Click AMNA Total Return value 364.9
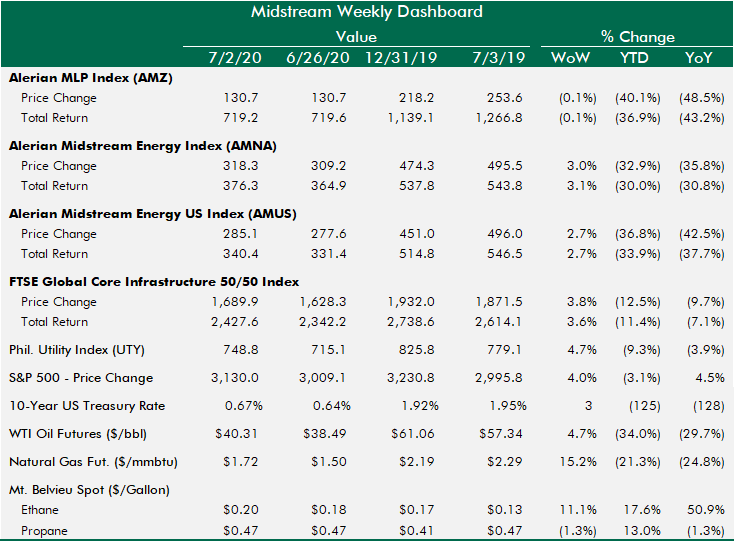The image size is (735, 542). (329, 186)
